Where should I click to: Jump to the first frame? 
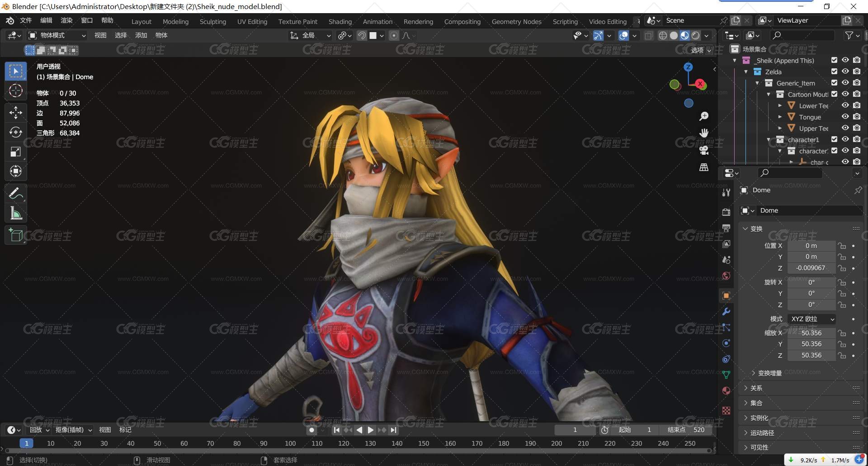pyautogui.click(x=336, y=430)
